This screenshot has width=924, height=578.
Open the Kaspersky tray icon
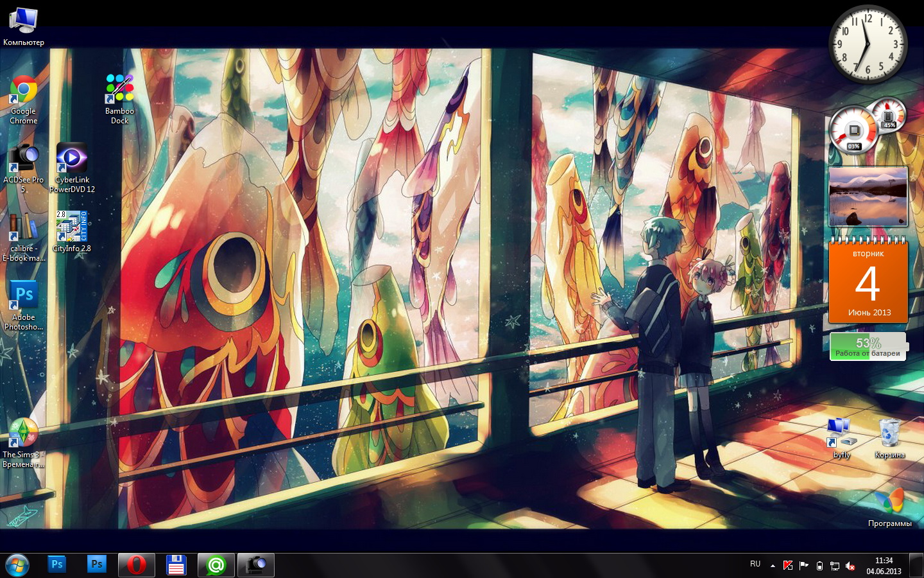click(788, 566)
